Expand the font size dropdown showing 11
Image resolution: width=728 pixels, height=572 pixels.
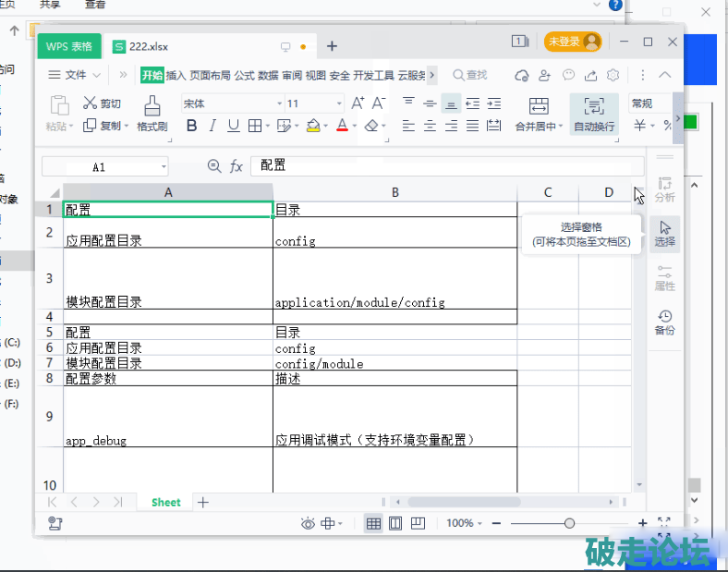click(x=339, y=103)
